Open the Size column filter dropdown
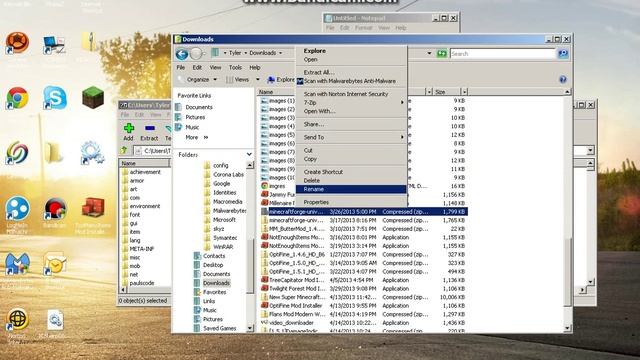Viewport: 640px width, 360px height. (464, 92)
